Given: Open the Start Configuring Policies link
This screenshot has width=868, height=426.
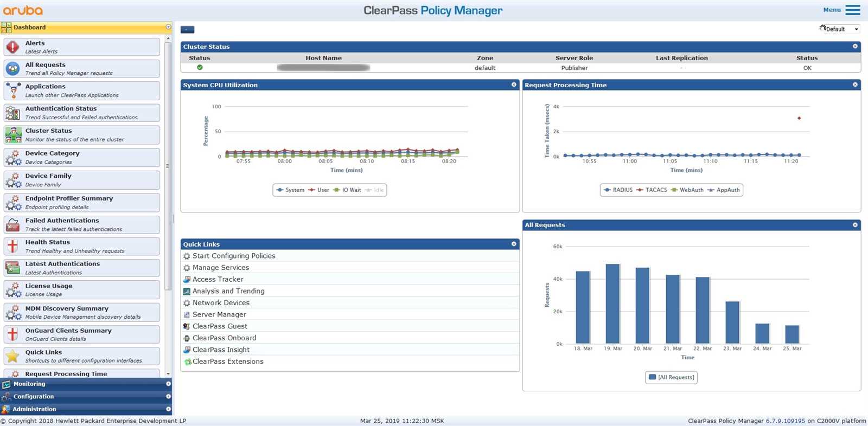Looking at the screenshot, I should pos(234,256).
